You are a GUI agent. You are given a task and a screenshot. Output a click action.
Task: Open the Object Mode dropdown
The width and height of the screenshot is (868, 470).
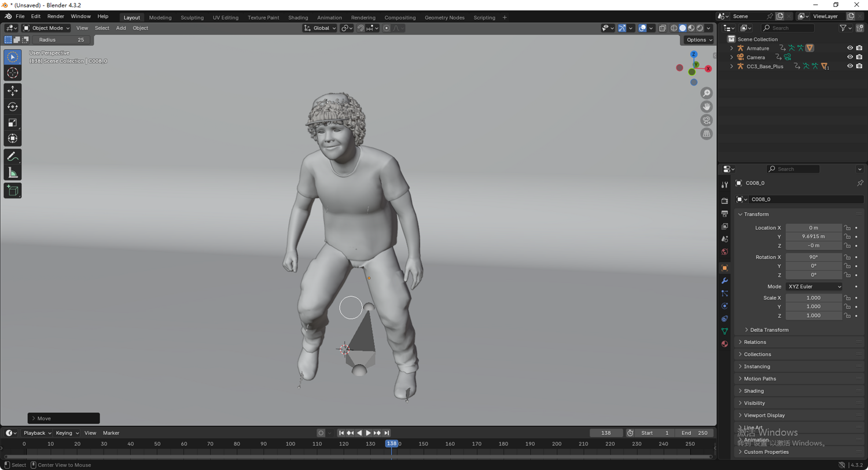46,28
